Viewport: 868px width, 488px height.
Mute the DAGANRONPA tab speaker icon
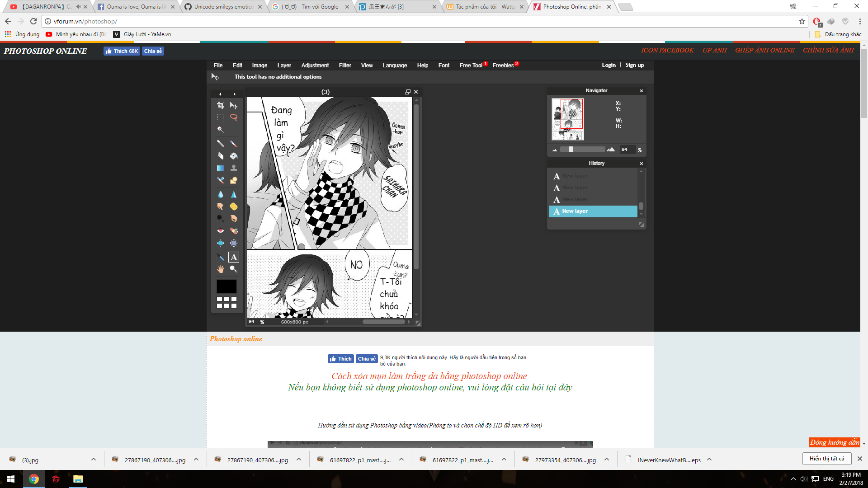pos(78,7)
